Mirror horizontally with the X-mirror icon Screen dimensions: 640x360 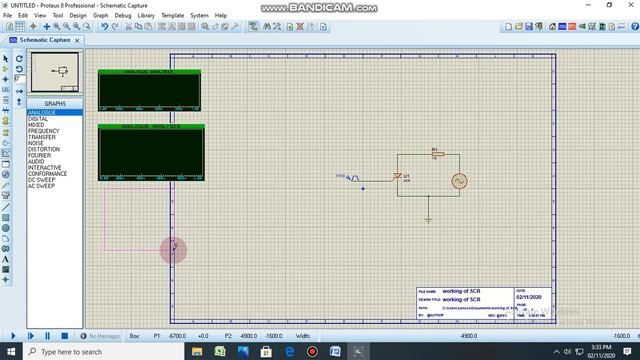19,91
